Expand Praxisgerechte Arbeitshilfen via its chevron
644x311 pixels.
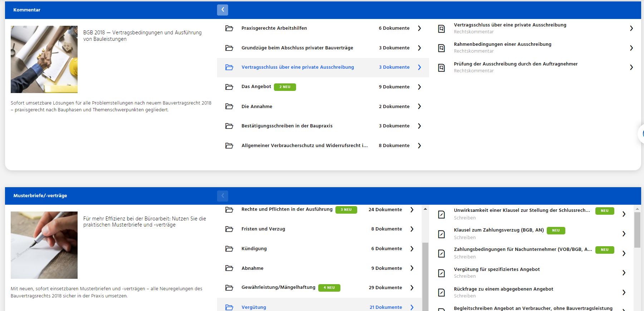(419, 28)
